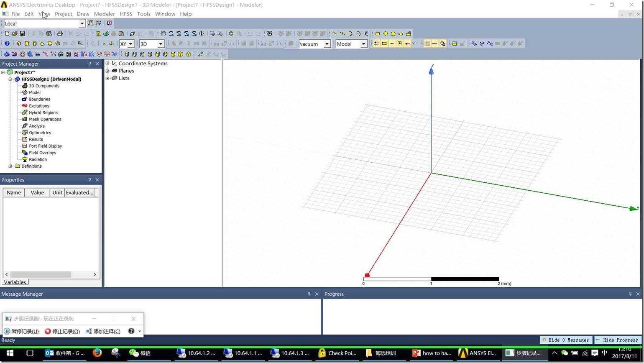Select Analysis in project tree
This screenshot has height=363, width=644.
36,126
